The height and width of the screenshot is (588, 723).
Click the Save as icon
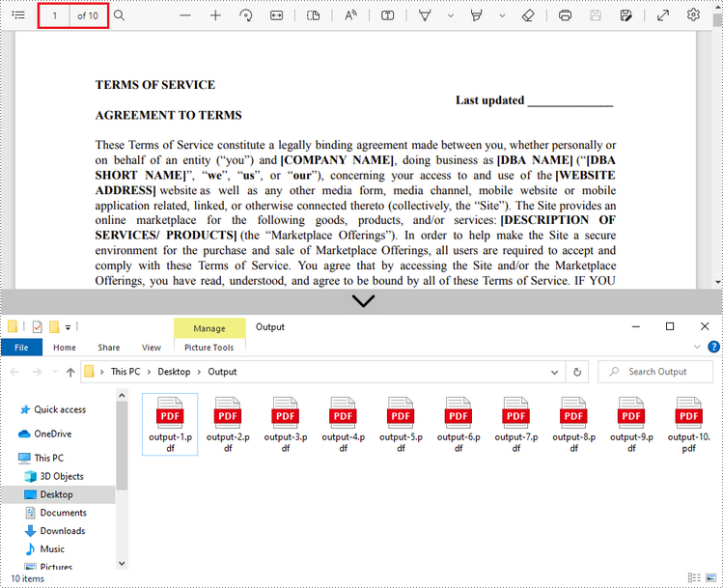(626, 15)
